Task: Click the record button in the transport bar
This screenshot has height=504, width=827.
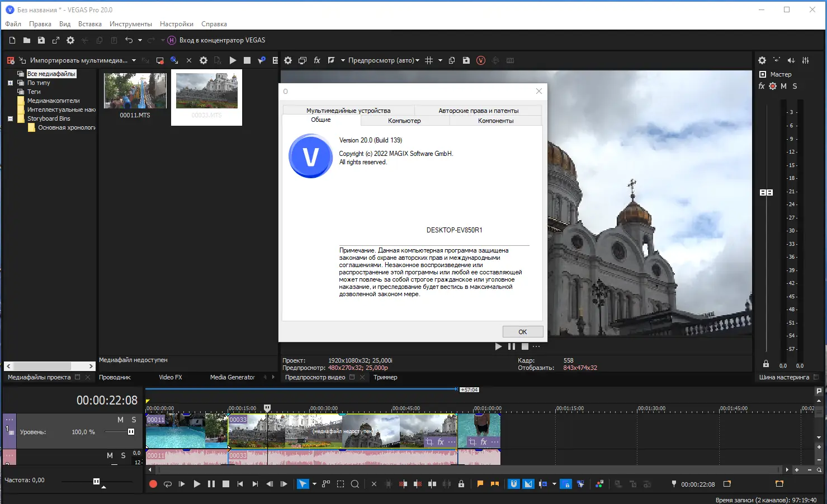Action: (153, 484)
